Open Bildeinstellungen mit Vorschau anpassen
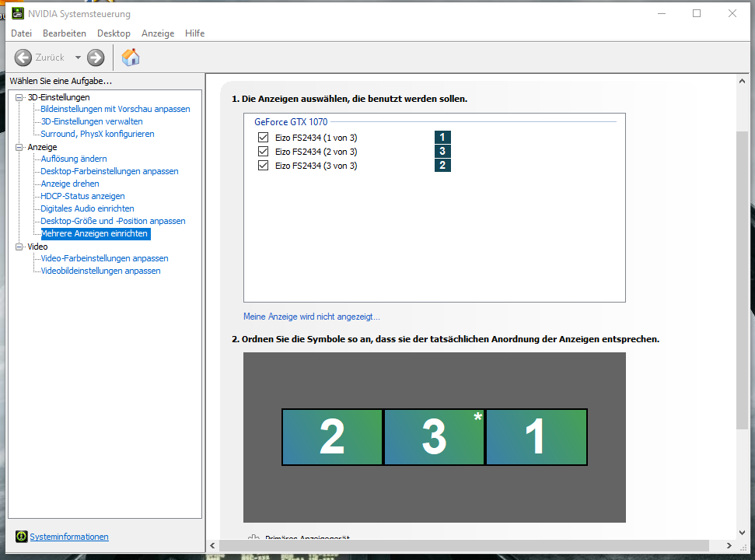The height and width of the screenshot is (560, 755). [x=115, y=109]
